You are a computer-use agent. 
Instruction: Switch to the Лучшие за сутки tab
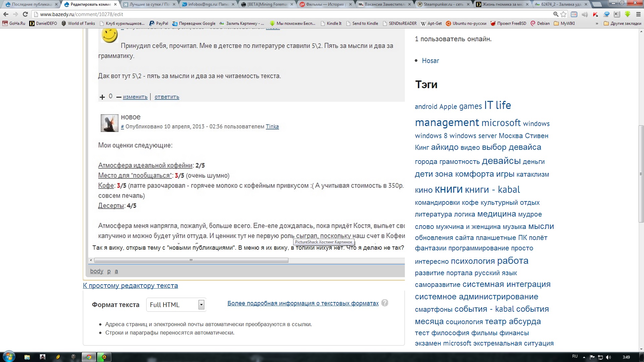coord(149,4)
